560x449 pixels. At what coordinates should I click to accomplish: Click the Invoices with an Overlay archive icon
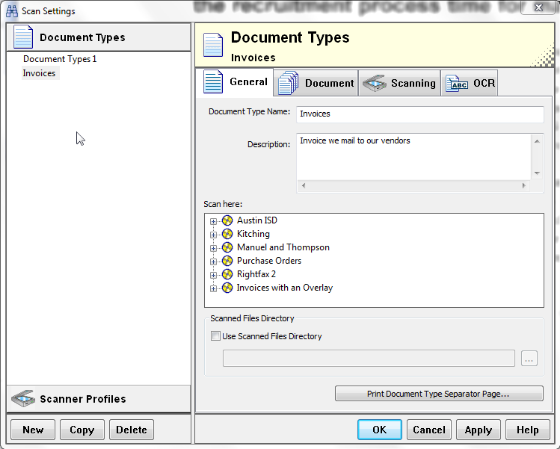tap(227, 288)
